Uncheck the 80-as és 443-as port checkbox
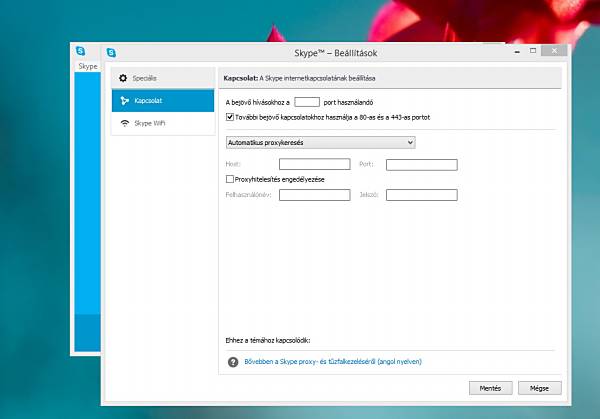600x419 pixels. click(x=230, y=117)
